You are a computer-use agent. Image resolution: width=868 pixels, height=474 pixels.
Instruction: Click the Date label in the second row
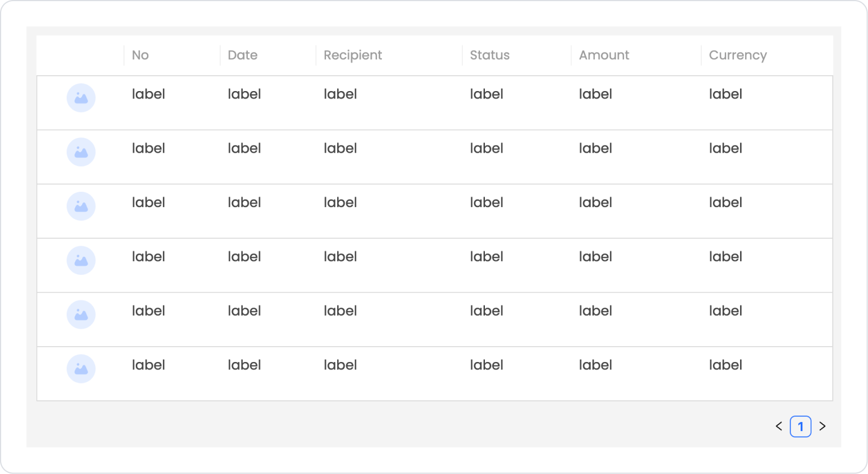tap(244, 148)
